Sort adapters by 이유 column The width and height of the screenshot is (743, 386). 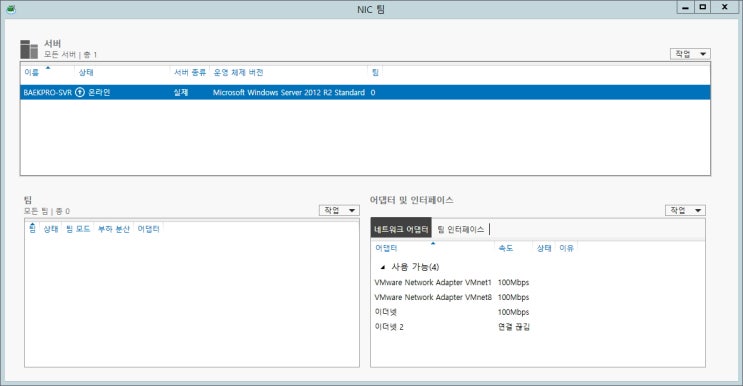coord(566,248)
